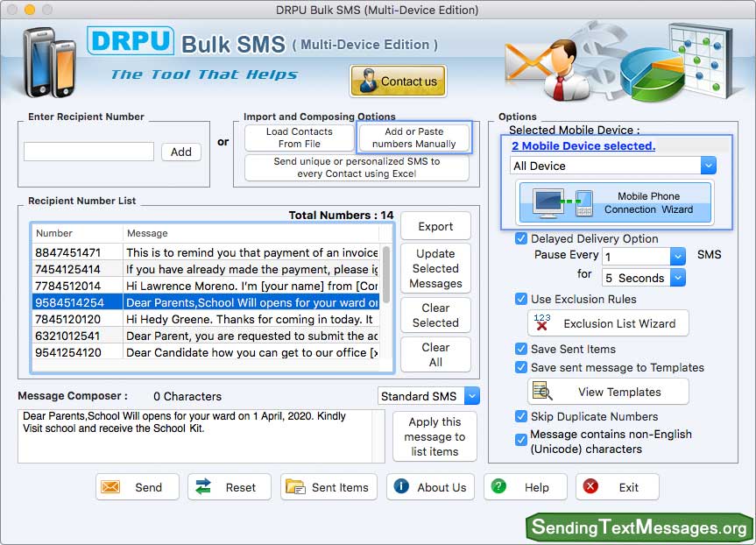Click the Exclusion List Wizard 123 icon

542,322
